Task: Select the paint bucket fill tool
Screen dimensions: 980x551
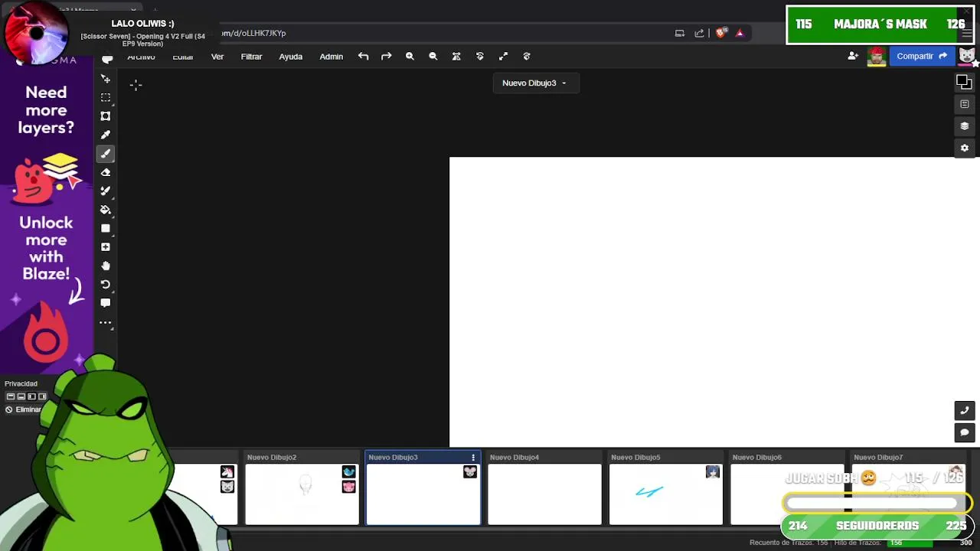Action: (x=106, y=210)
